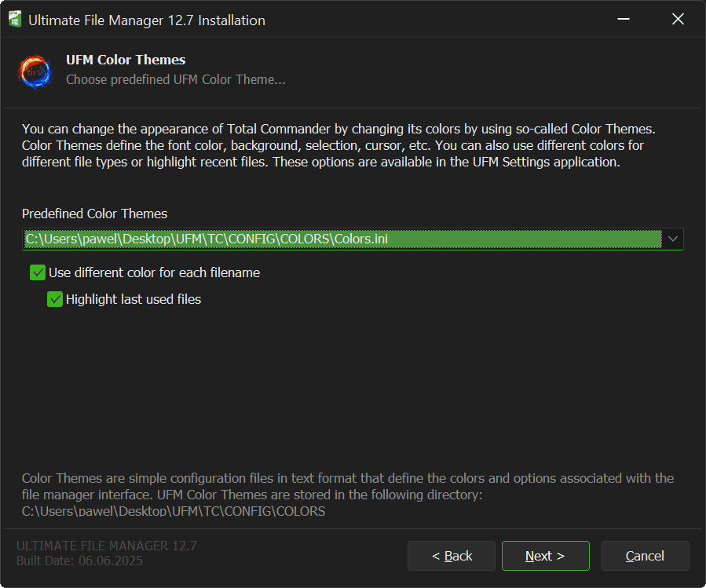The image size is (706, 588).
Task: Untick the green 'Highlight last used files' checkbox
Action: click(x=54, y=299)
